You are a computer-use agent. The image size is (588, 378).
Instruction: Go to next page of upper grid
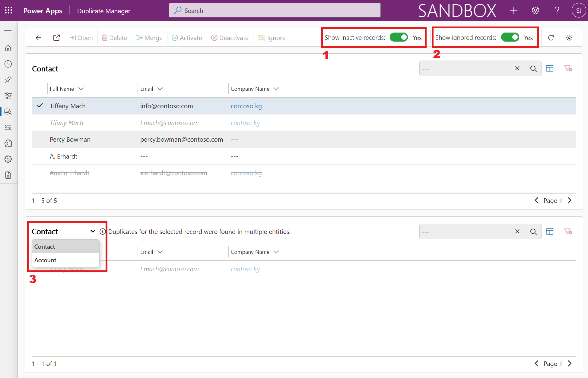[570, 200]
